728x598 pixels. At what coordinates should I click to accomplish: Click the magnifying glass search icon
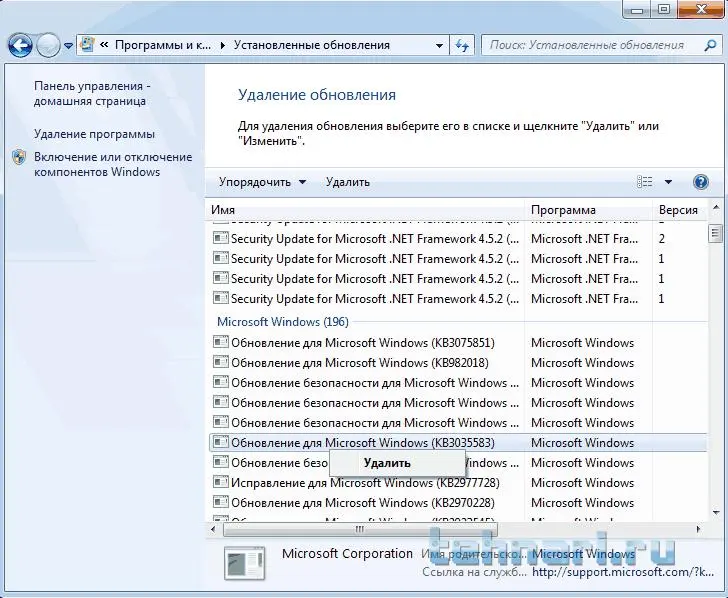pyautogui.click(x=710, y=46)
